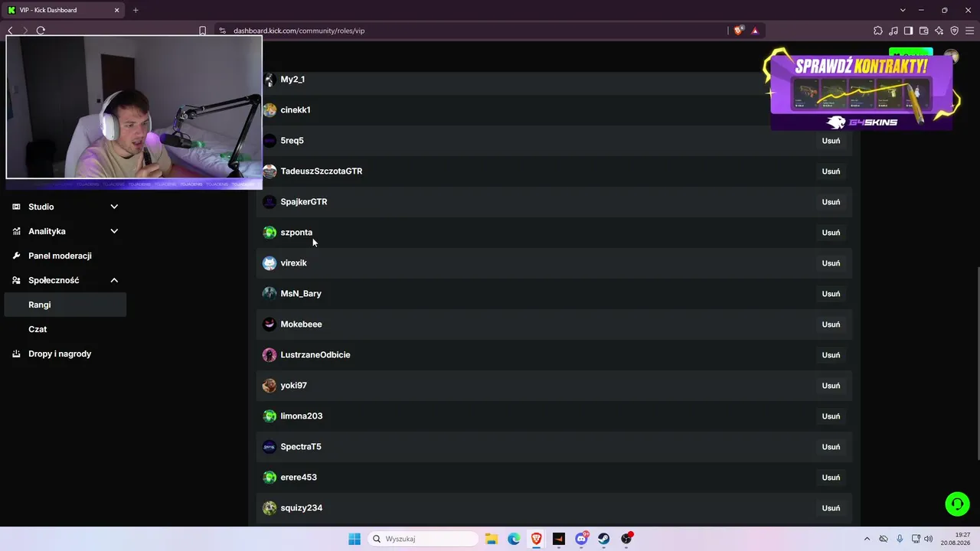980x551 pixels.
Task: Open Brave Shields icon in address bar
Action: [738, 31]
